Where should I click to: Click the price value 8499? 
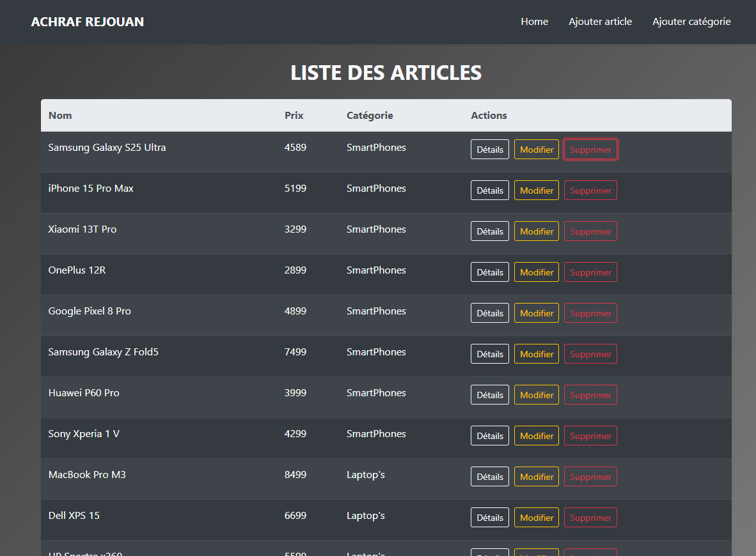point(295,475)
